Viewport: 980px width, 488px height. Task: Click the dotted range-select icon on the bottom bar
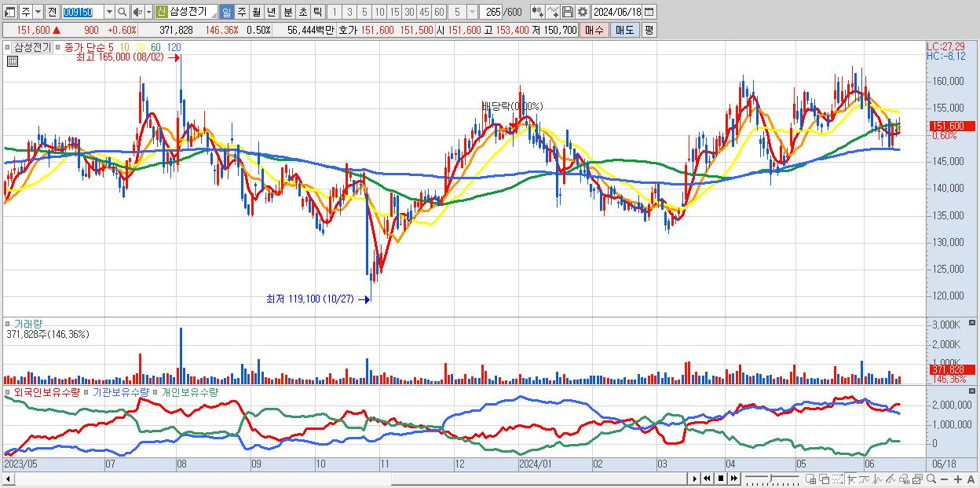pos(837,479)
